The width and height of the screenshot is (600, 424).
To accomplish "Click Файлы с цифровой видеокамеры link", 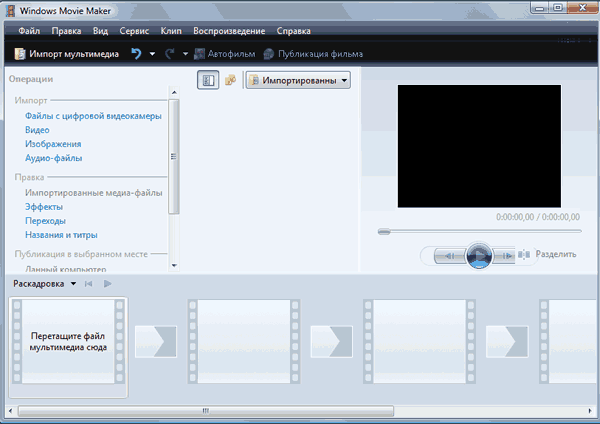I will click(93, 116).
